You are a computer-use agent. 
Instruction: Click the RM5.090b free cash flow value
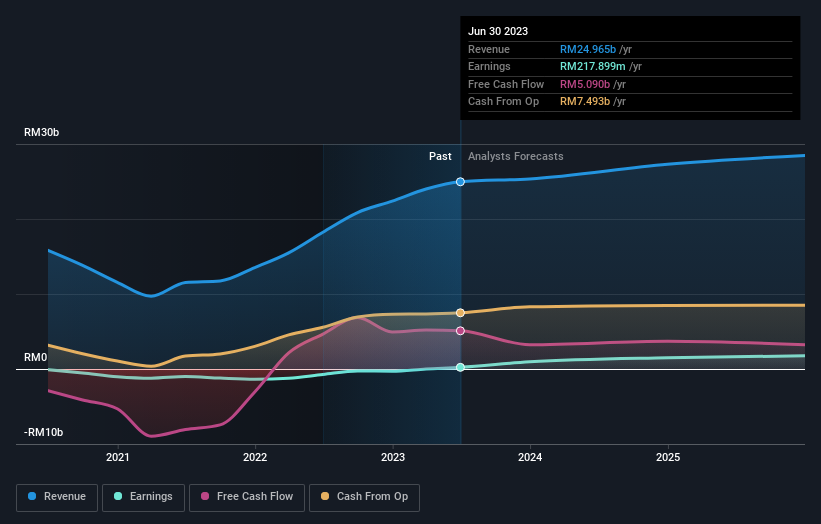[x=585, y=84]
